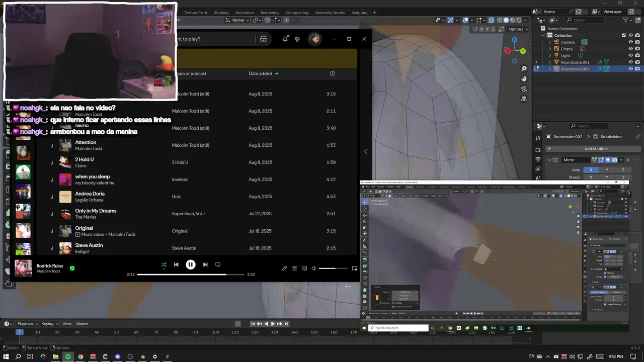Uncheck the Collection exclude checkbox
This screenshot has height=362, width=644.
point(624,35)
